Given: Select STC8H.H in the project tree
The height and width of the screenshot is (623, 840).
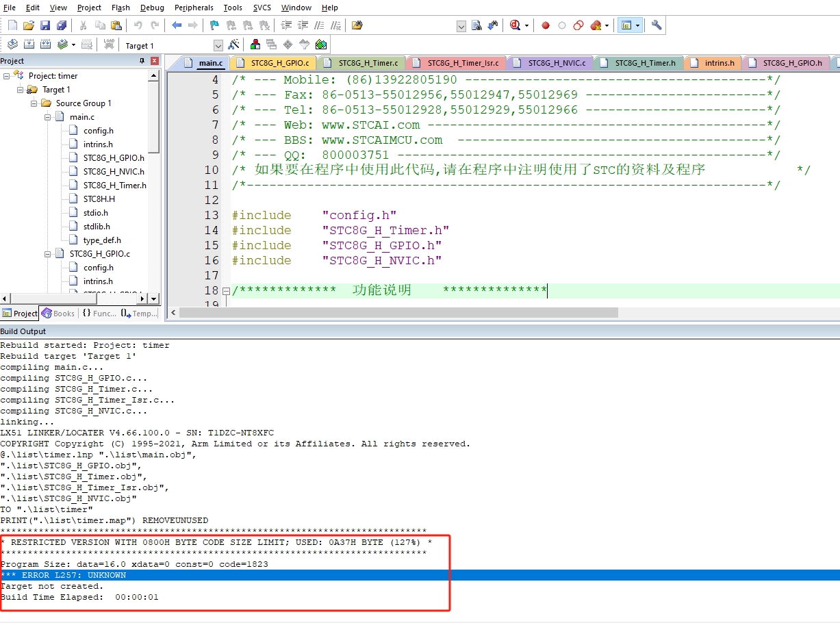Looking at the screenshot, I should point(99,199).
